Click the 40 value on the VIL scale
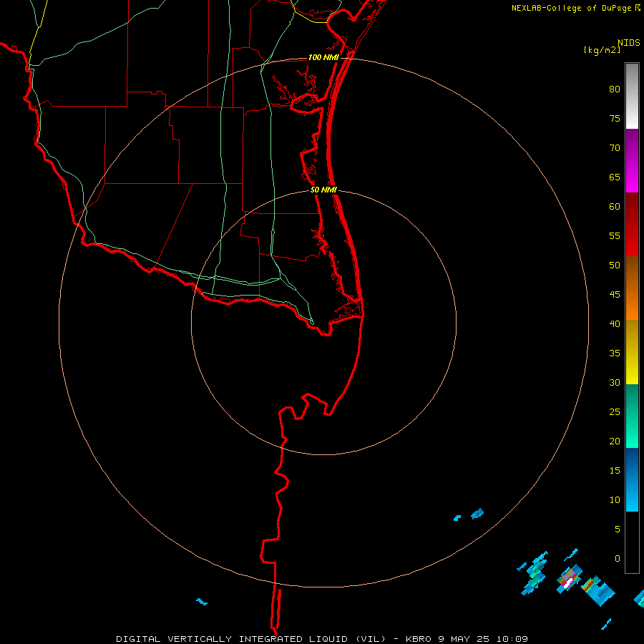This screenshot has width=644, height=644. pyautogui.click(x=615, y=323)
